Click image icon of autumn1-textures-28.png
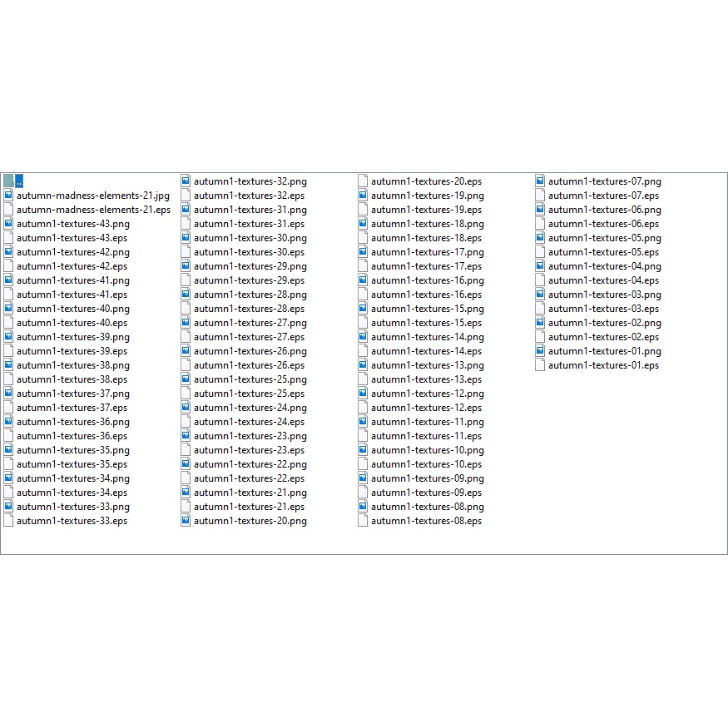This screenshot has width=728, height=728. [186, 295]
